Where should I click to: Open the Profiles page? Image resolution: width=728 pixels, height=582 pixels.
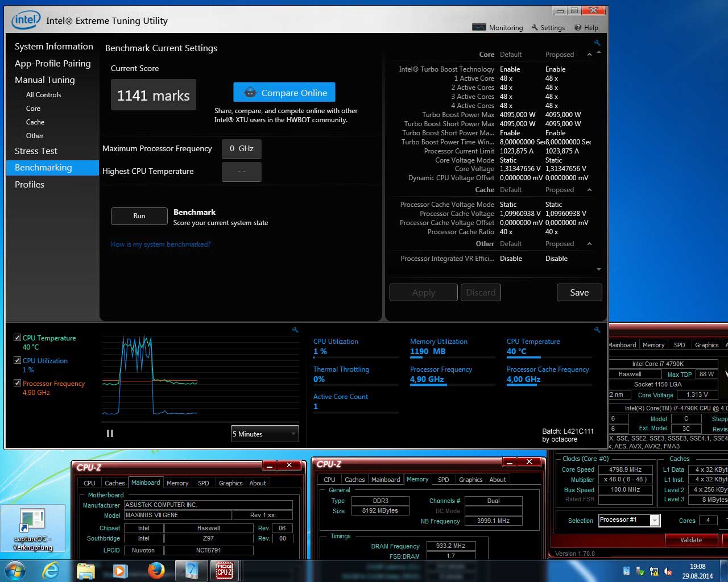coord(30,185)
